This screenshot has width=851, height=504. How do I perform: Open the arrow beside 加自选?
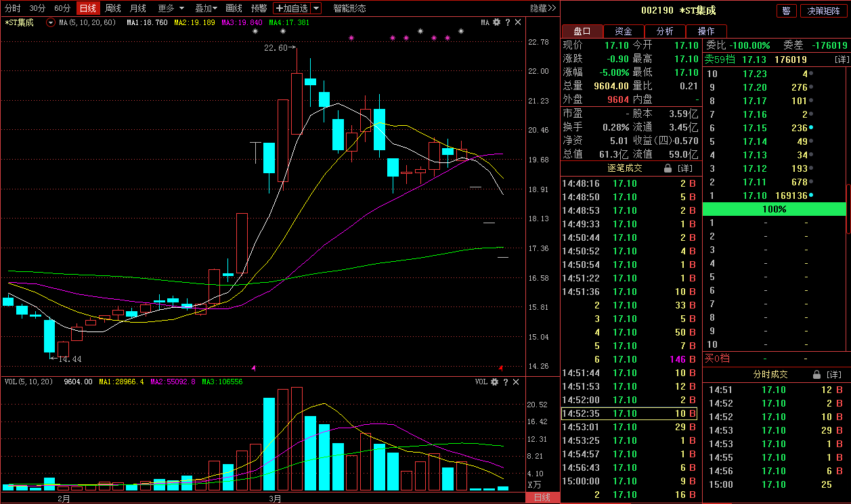[x=316, y=8]
